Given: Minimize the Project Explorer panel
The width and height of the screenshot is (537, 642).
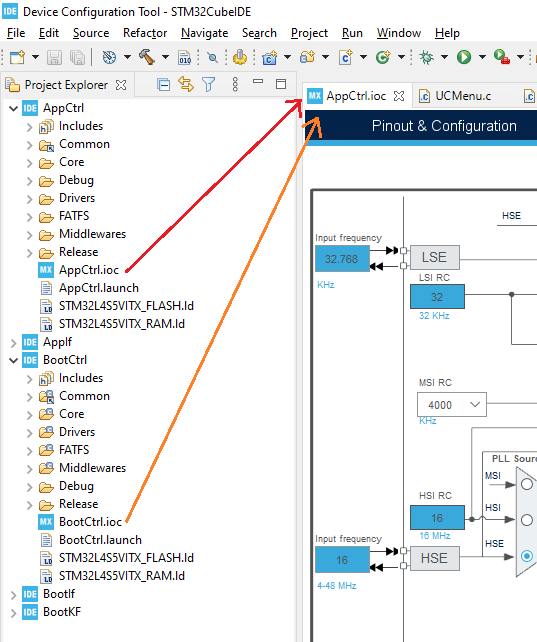Looking at the screenshot, I should point(258,82).
